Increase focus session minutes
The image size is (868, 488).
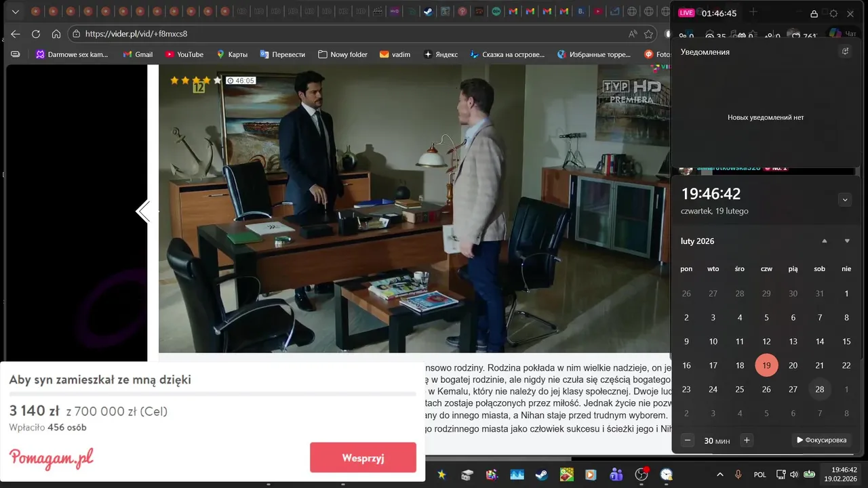point(747,441)
